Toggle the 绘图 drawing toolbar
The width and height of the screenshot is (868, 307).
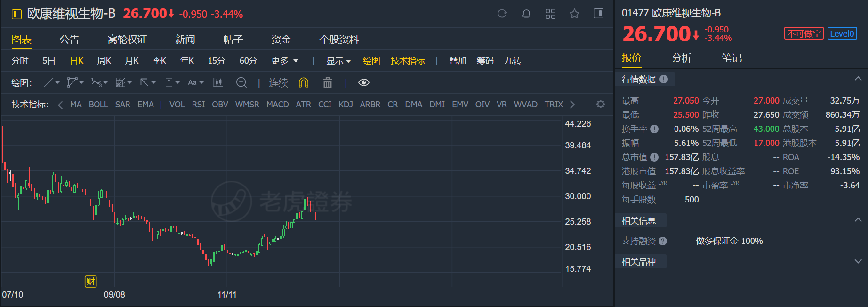[x=371, y=60]
